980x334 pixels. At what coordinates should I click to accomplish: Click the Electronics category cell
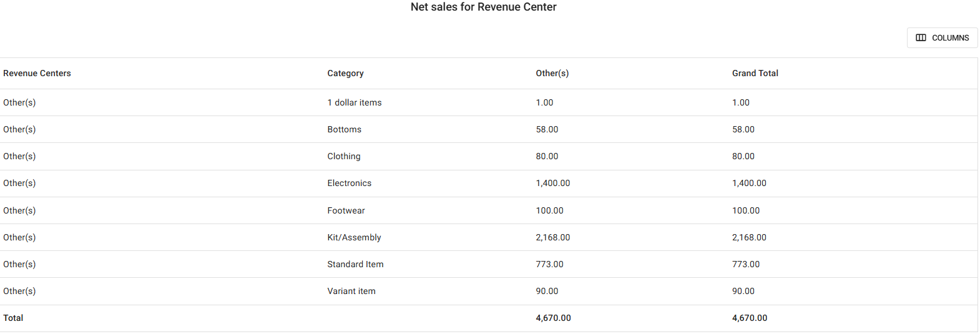tap(349, 184)
